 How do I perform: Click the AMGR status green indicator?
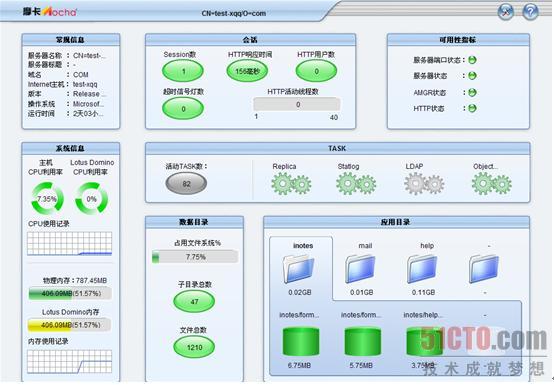(x=472, y=92)
